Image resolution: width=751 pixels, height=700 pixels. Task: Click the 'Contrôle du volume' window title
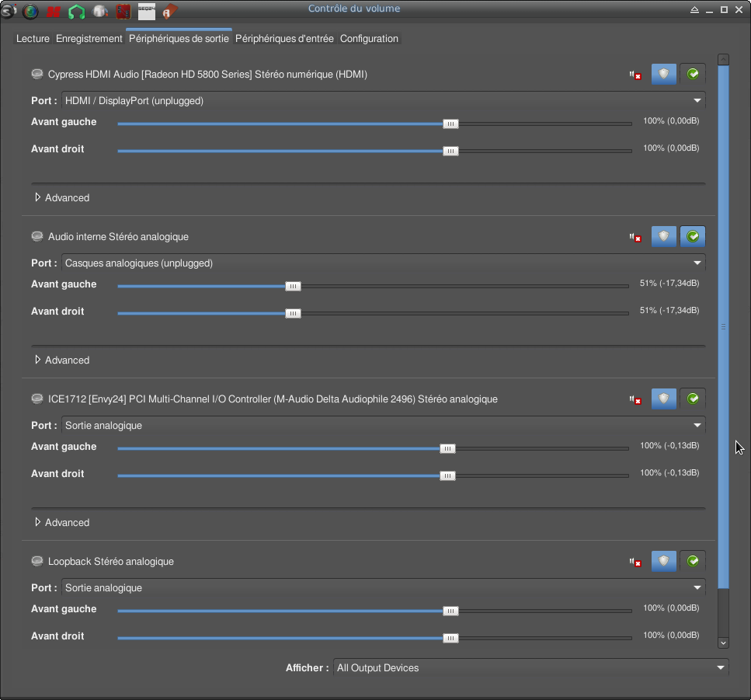point(354,9)
